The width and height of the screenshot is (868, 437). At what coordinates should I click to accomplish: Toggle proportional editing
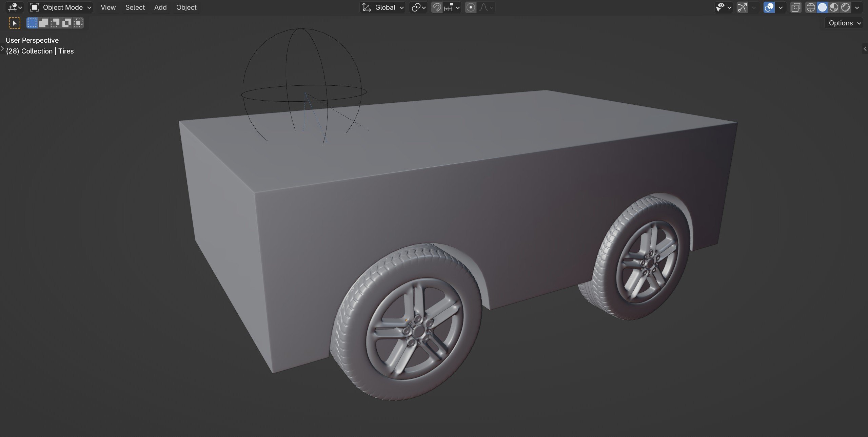(471, 7)
